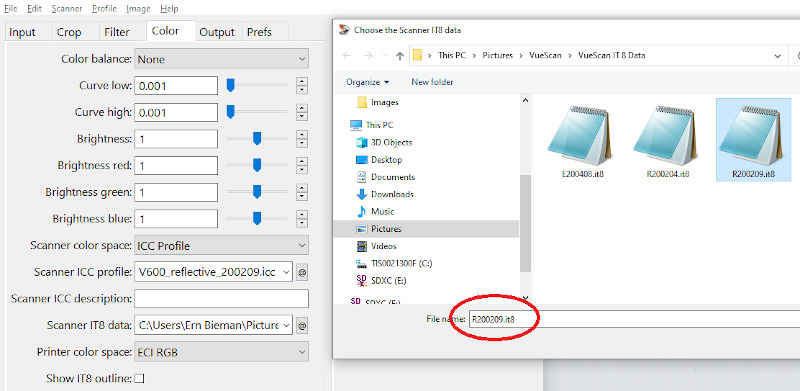
Task: Click the Brightness blue slider handle
Action: (x=257, y=218)
